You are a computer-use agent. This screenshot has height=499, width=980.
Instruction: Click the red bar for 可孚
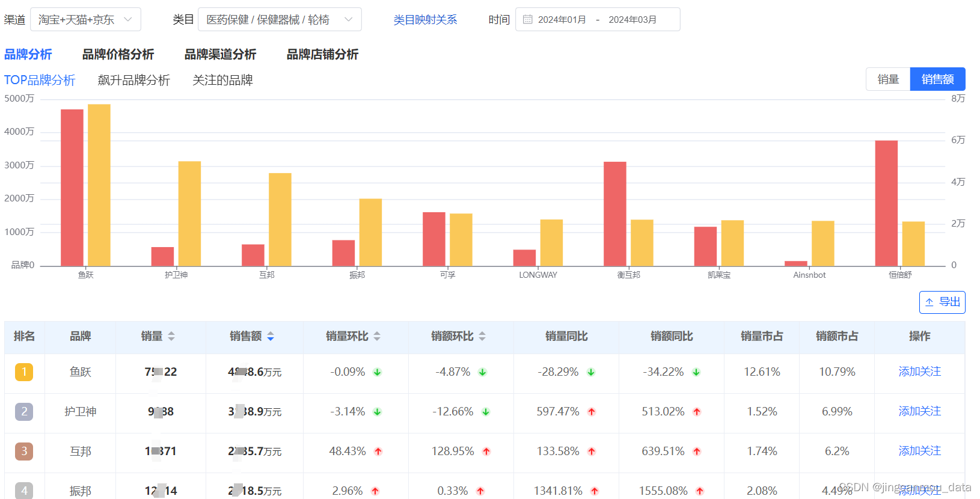[x=434, y=239]
